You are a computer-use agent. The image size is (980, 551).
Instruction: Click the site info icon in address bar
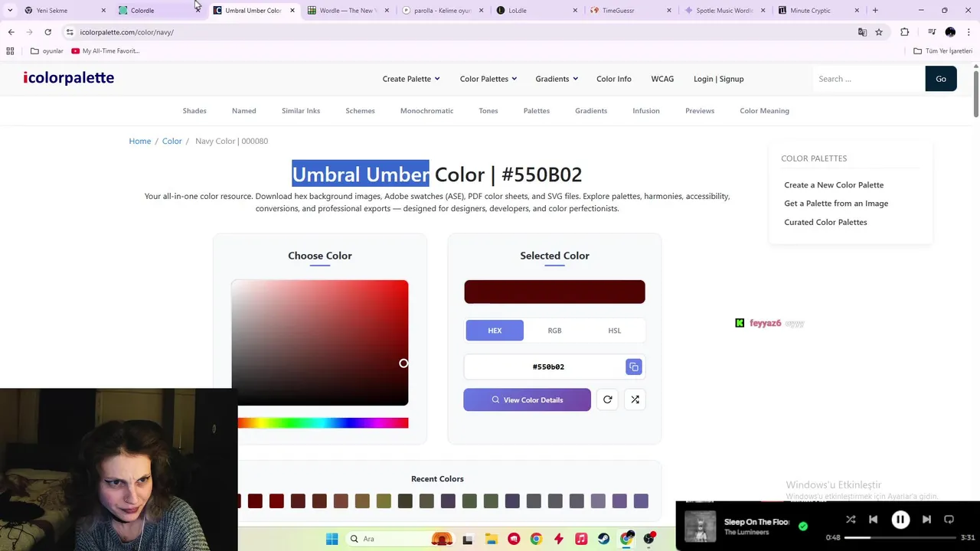click(70, 32)
